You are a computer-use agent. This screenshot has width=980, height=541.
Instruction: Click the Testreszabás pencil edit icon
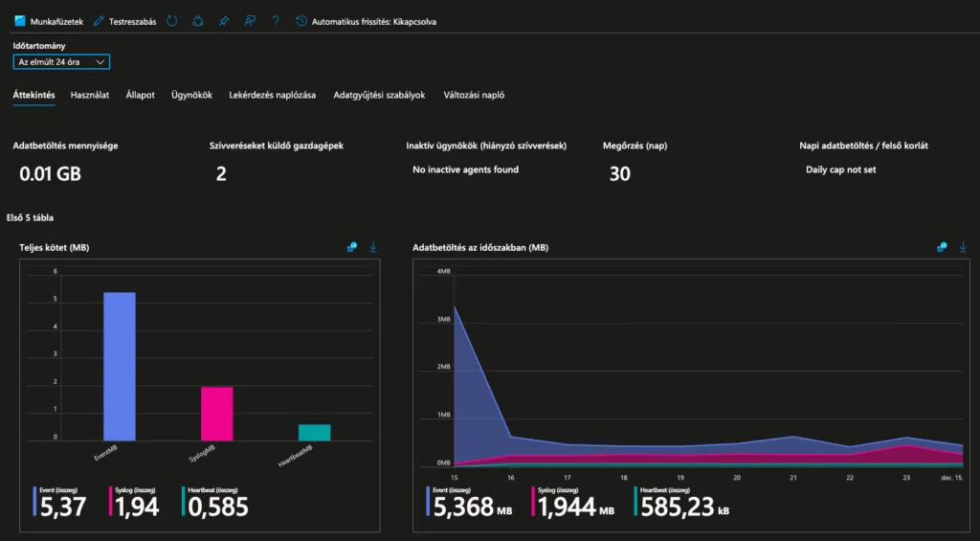pyautogui.click(x=99, y=21)
